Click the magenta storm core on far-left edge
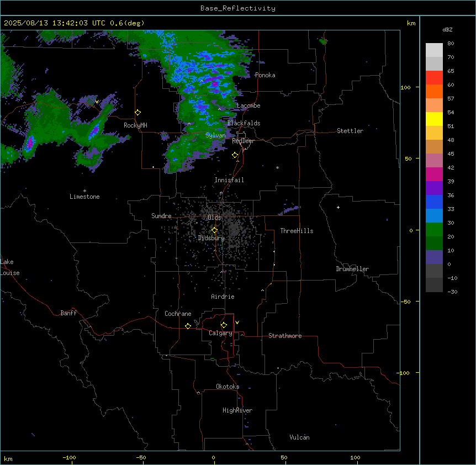This screenshot has width=476, height=465. coord(29,143)
